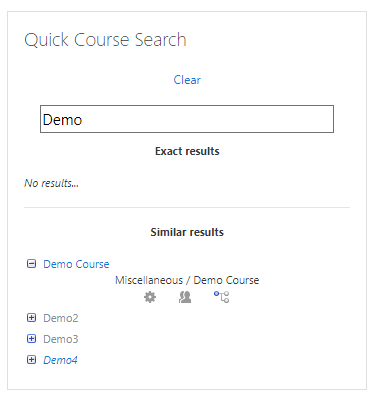376x395 pixels.
Task: View Demo Course enrolled users icon
Action: pyautogui.click(x=185, y=297)
